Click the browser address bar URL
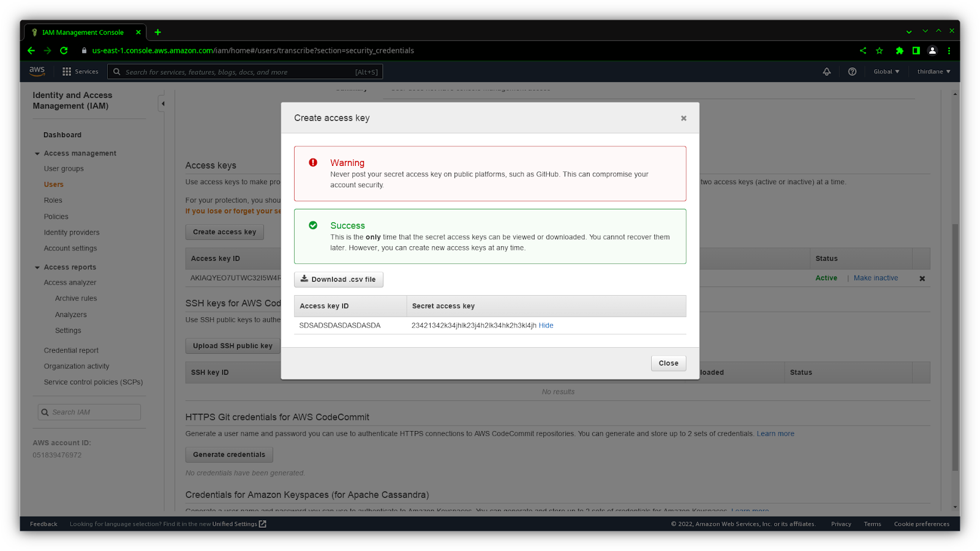Viewport: 980px width, 551px height. tap(253, 51)
